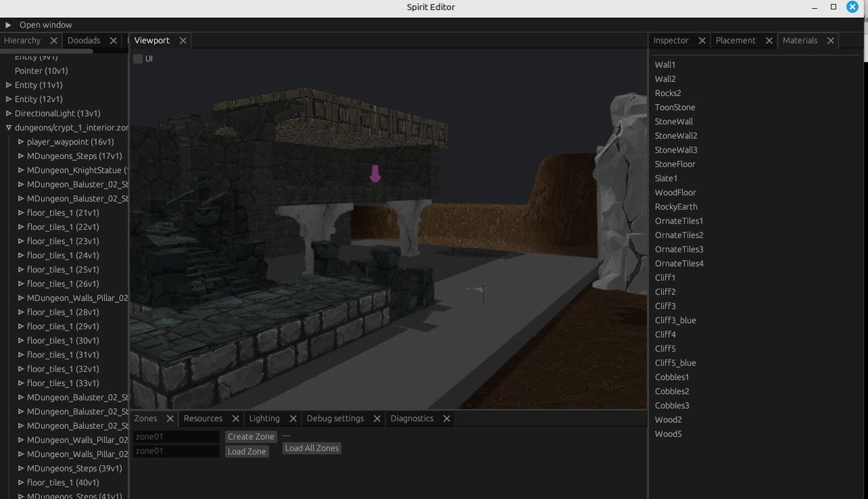
Task: Close the Materials panel tab
Action: pos(830,40)
